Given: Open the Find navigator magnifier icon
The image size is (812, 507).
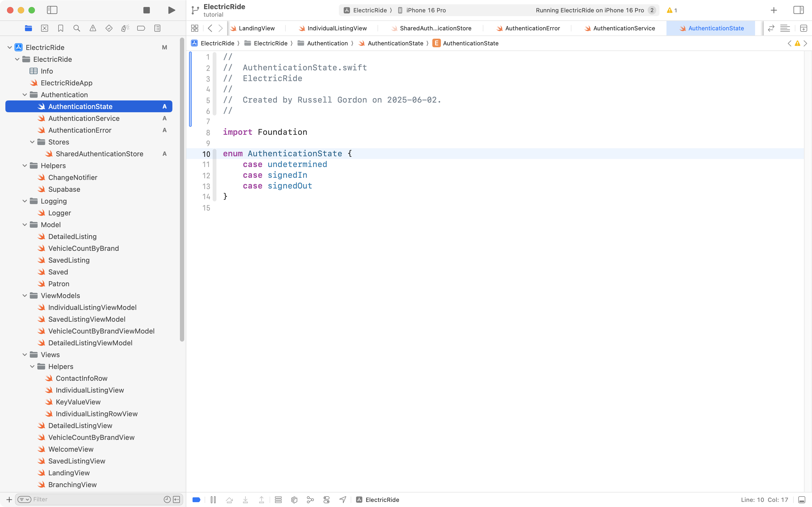Looking at the screenshot, I should click(x=77, y=28).
